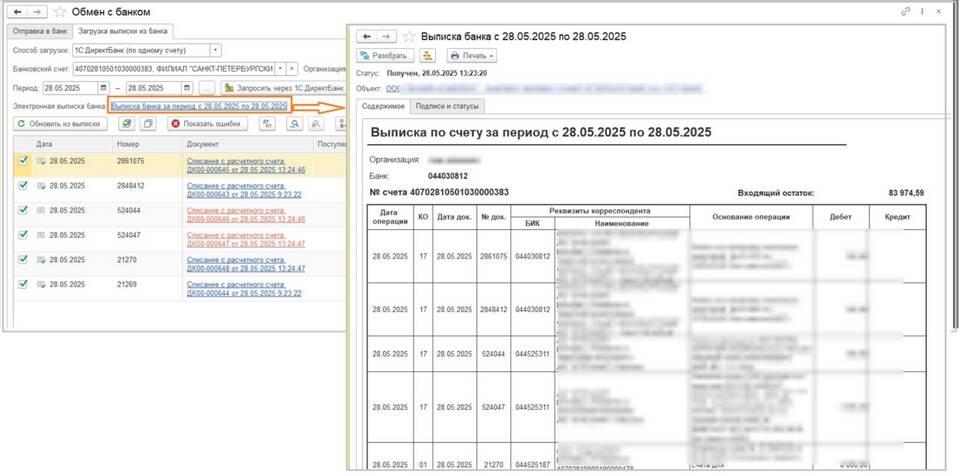Image resolution: width=960 pixels, height=476 pixels.
Task: Open calendar picker for period start date
Action: click(102, 87)
